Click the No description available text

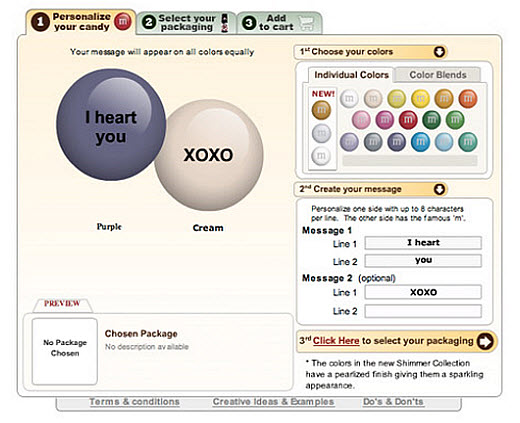coord(147,347)
